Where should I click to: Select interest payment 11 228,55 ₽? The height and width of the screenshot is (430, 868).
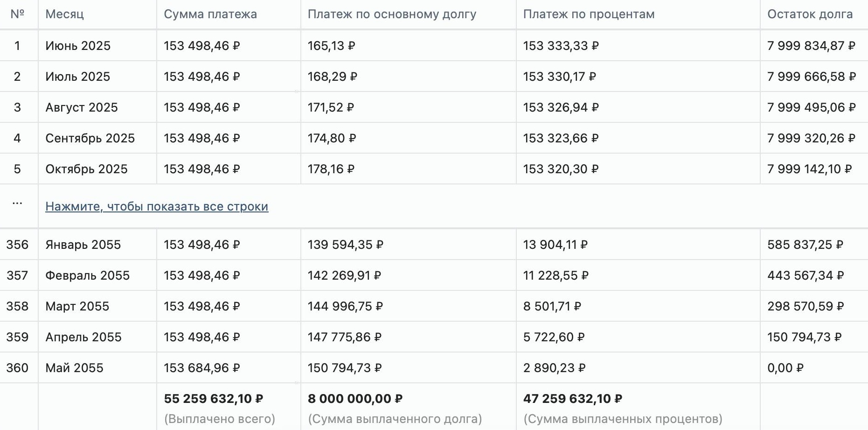click(556, 275)
